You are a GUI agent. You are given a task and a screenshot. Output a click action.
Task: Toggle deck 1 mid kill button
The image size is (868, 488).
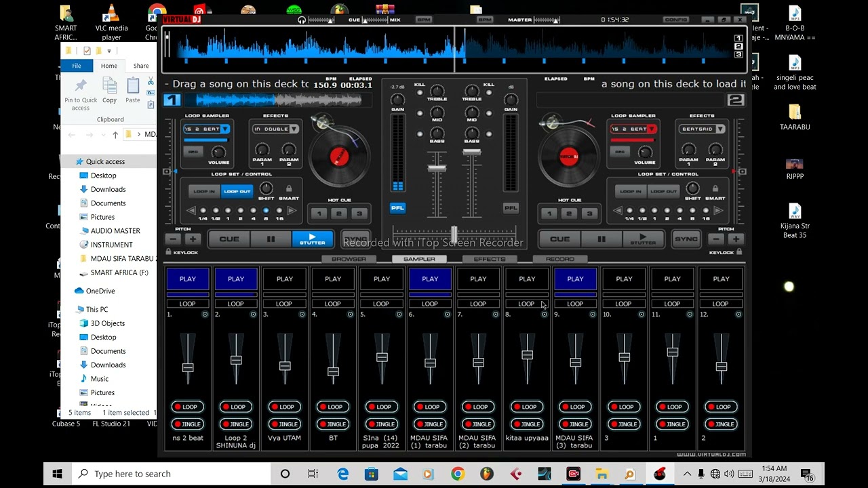(x=420, y=114)
